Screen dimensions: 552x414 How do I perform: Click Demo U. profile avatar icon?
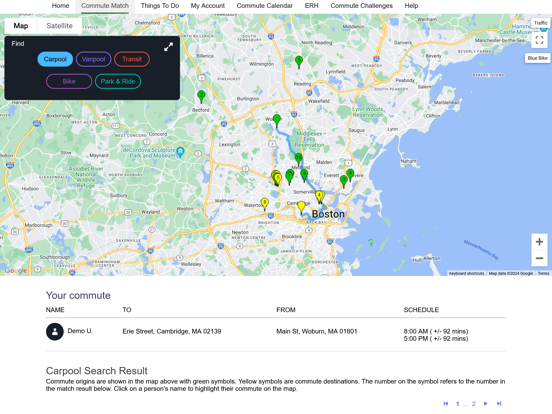(x=55, y=332)
